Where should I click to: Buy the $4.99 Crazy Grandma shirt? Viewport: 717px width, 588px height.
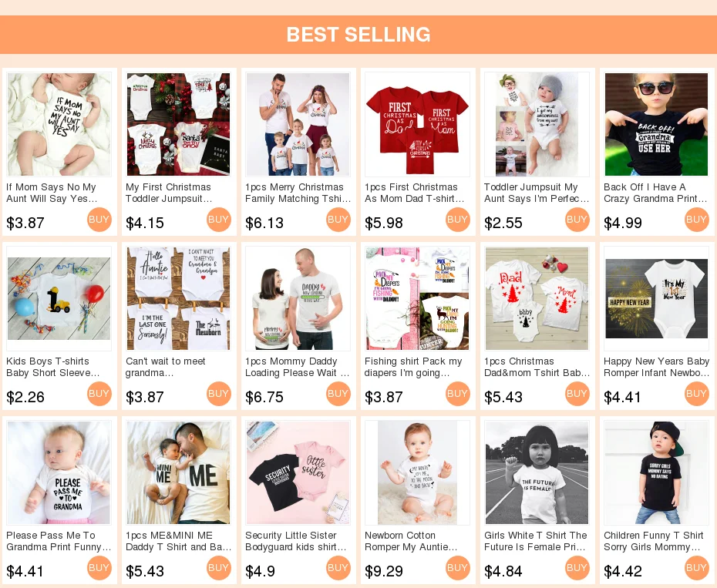(x=697, y=220)
